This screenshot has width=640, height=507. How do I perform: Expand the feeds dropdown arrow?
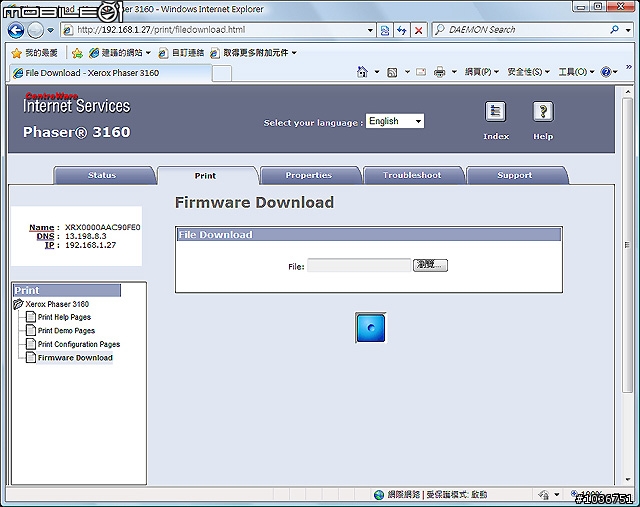407,72
